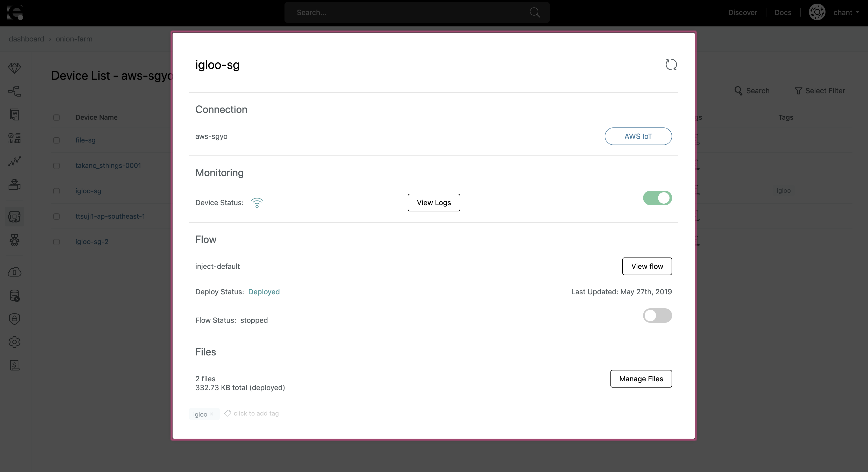Remove the igloo tag with its x
868x472 pixels.
coord(212,414)
